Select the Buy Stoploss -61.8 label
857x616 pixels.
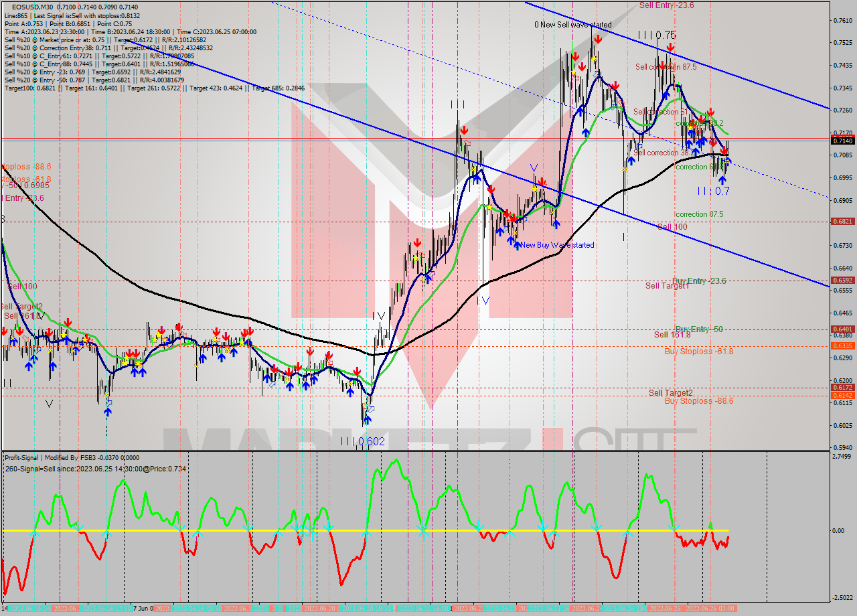[x=698, y=351]
